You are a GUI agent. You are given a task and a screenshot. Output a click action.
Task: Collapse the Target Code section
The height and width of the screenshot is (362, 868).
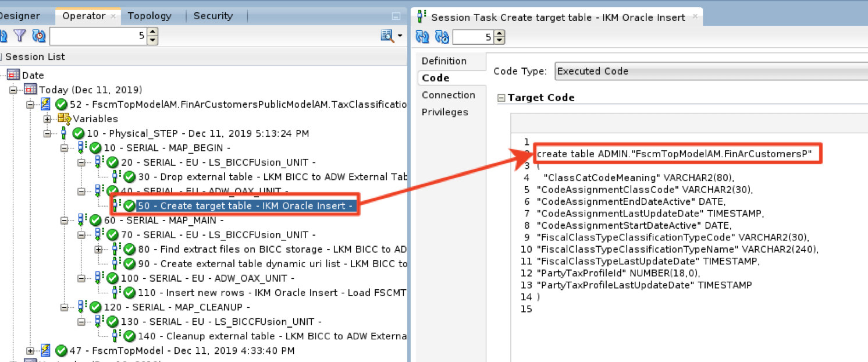501,98
